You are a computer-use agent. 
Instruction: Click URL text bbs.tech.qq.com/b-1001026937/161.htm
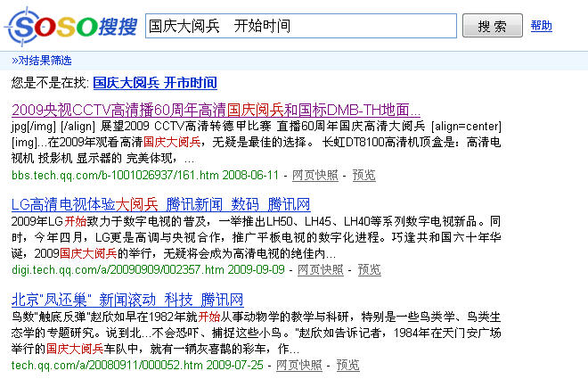(115, 176)
